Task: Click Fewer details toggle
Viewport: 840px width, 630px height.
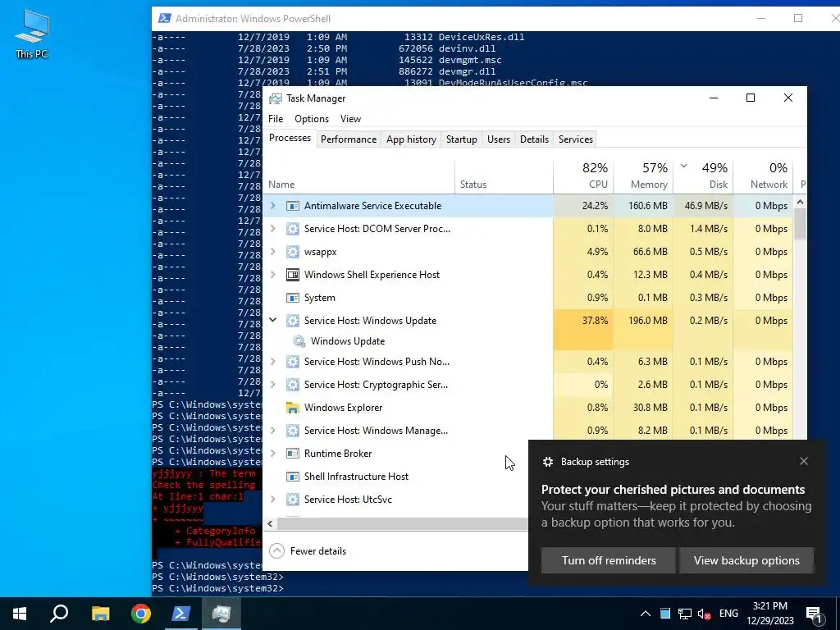Action: [308, 551]
